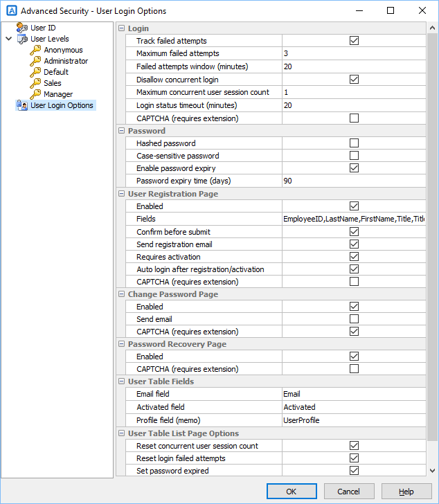Uncheck Set password expired
Image resolution: width=439 pixels, height=504 pixels.
[354, 471]
